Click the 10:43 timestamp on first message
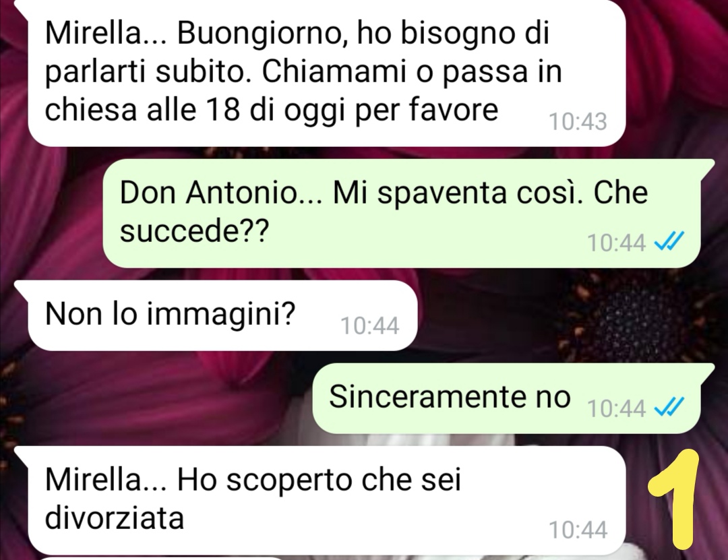Screen dimensions: 728x560 click(x=578, y=122)
